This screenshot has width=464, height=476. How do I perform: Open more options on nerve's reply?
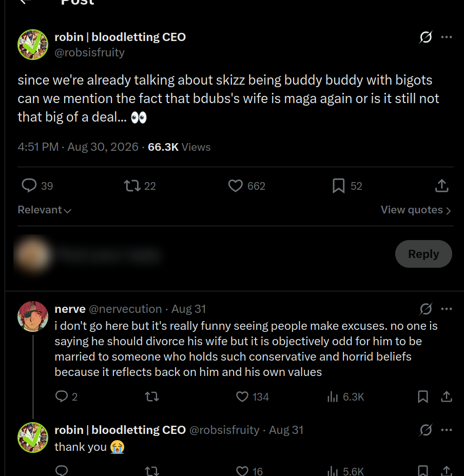click(x=446, y=309)
